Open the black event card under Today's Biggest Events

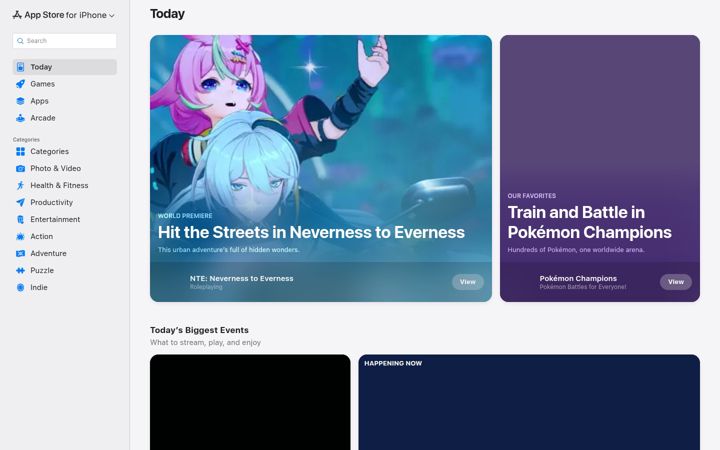tap(250, 402)
